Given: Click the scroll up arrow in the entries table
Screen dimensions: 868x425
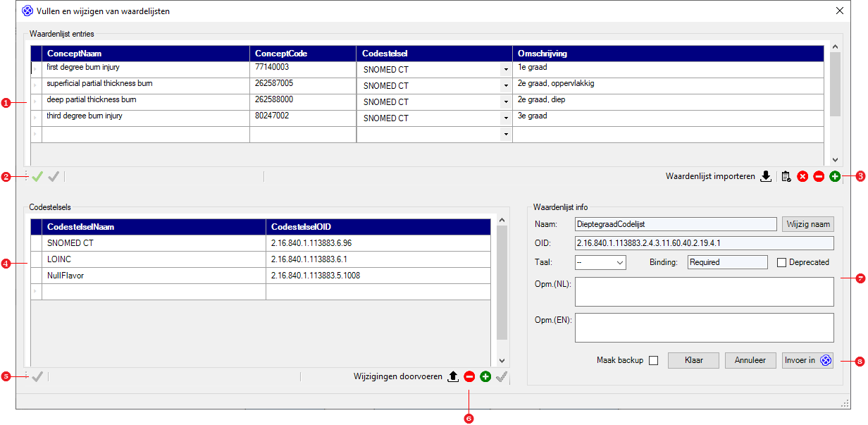Looking at the screenshot, I should pos(835,45).
